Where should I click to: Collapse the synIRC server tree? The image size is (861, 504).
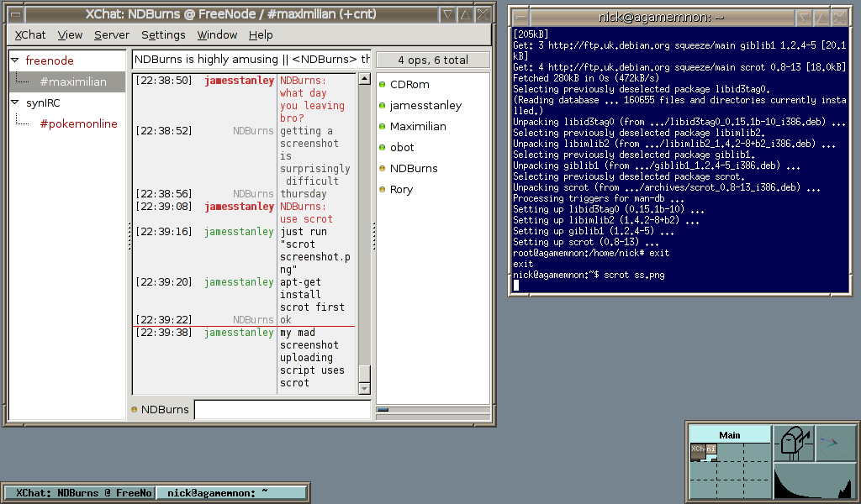(x=15, y=102)
